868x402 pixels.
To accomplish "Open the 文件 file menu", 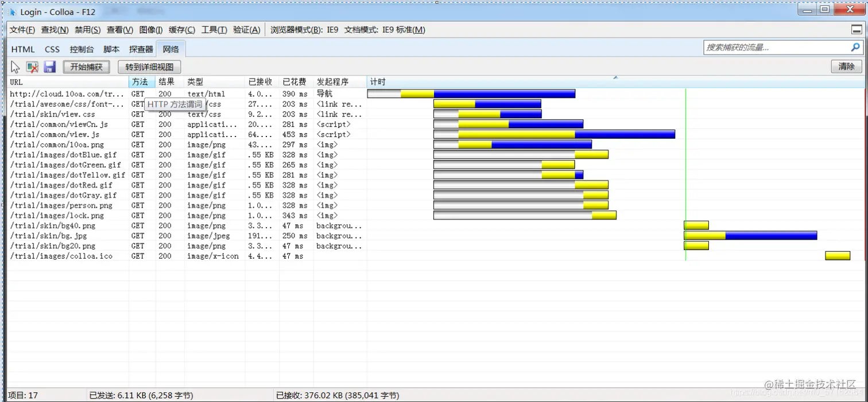I will pyautogui.click(x=22, y=30).
